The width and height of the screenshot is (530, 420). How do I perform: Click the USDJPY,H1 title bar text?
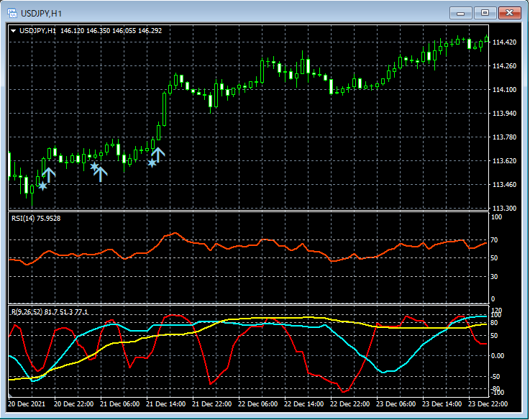coord(42,13)
